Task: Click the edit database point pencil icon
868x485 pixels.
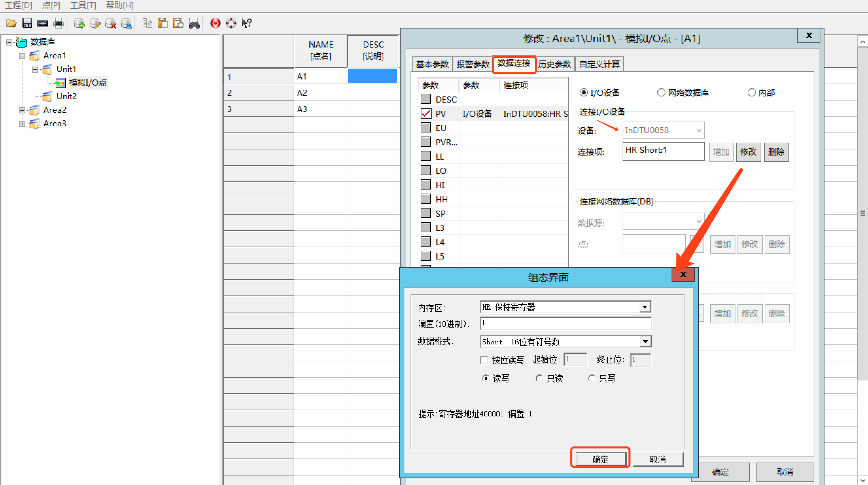Action: coord(95,23)
